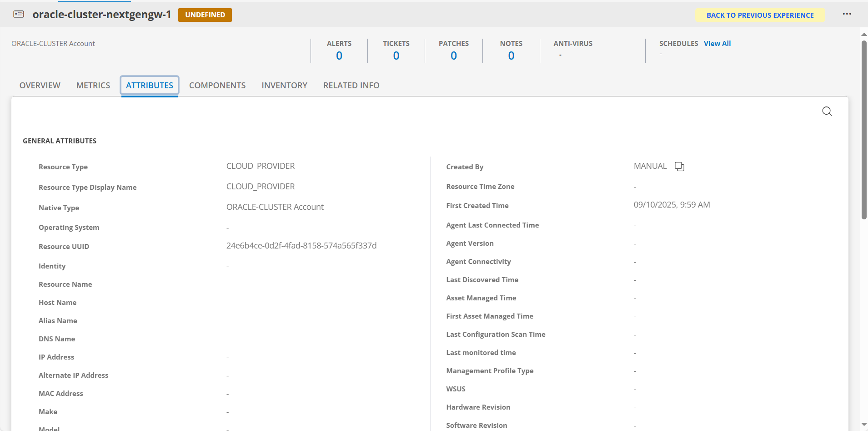
Task: Click the Asset Managed Time label
Action: click(x=481, y=298)
